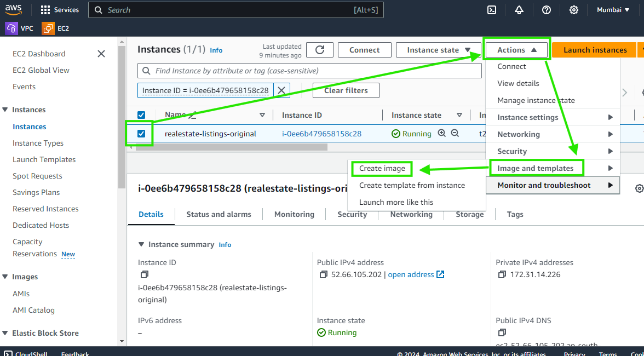This screenshot has height=356, width=644.
Task: Collapse the Instances sidebar section
Action: [5, 110]
